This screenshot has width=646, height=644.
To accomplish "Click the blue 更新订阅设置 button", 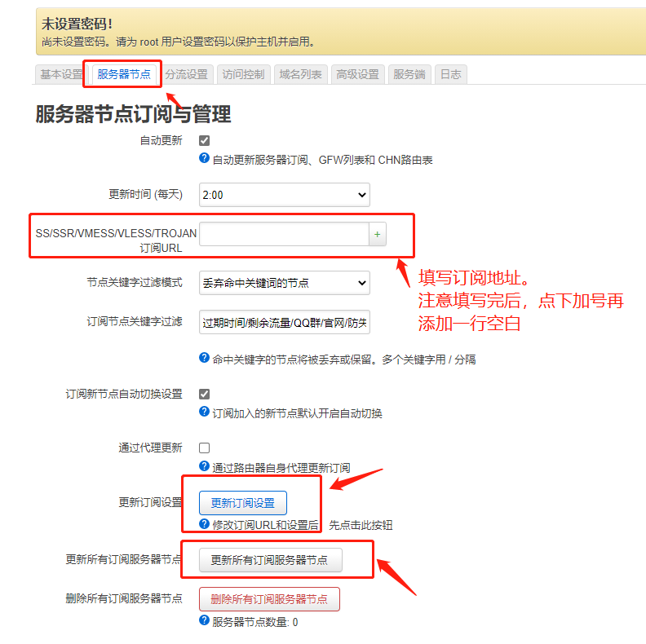I will (243, 503).
